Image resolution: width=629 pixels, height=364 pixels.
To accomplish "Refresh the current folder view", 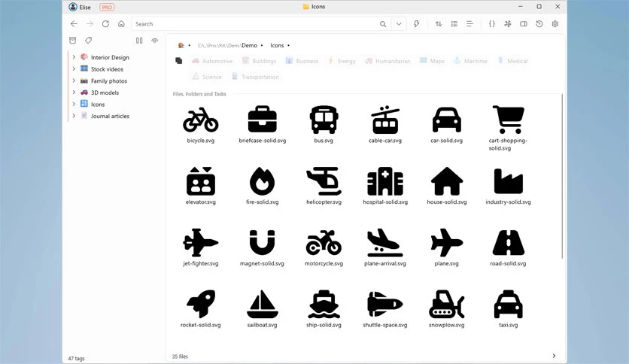I will (105, 24).
